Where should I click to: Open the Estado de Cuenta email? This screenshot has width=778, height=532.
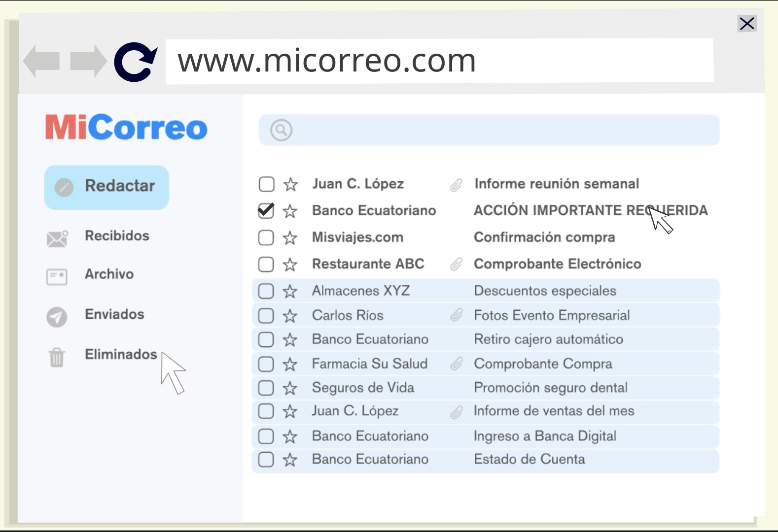tap(529, 460)
